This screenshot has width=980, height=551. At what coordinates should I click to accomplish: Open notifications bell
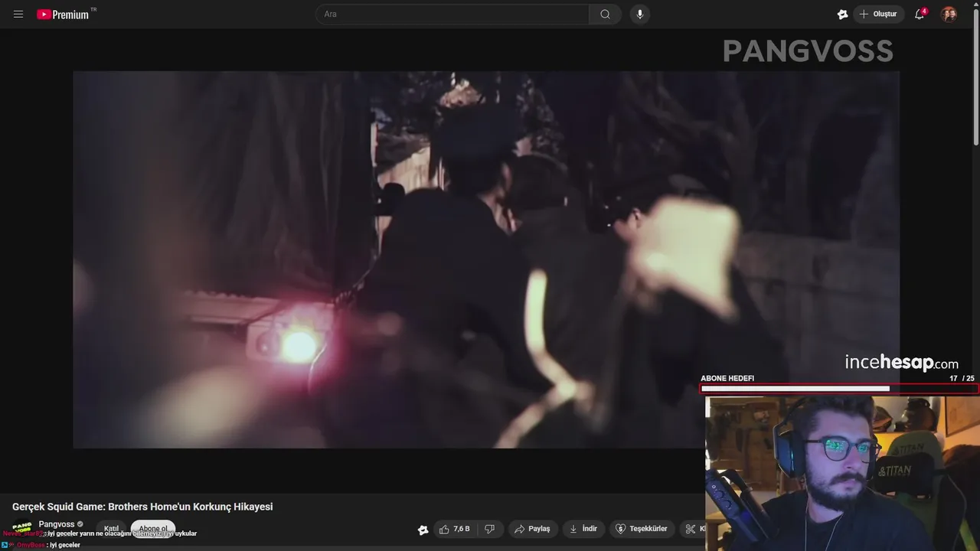pos(920,14)
